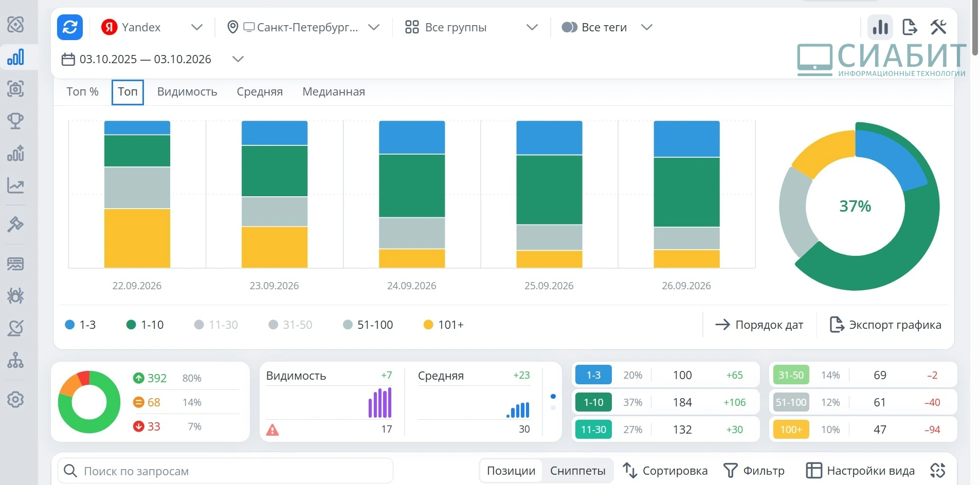The width and height of the screenshot is (980, 485).
Task: Open the growth bars sidebar icon
Action: click(15, 154)
